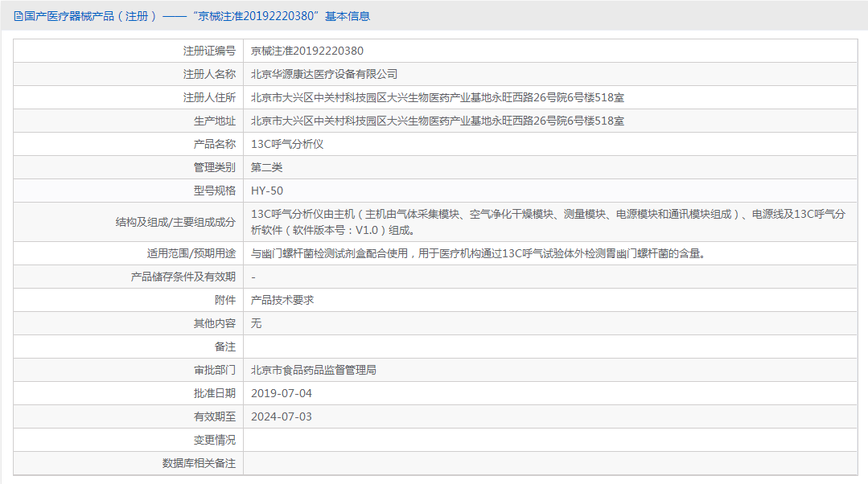Image resolution: width=868 pixels, height=484 pixels.
Task: Click the 适用范围/预期用途 label
Action: [191, 253]
